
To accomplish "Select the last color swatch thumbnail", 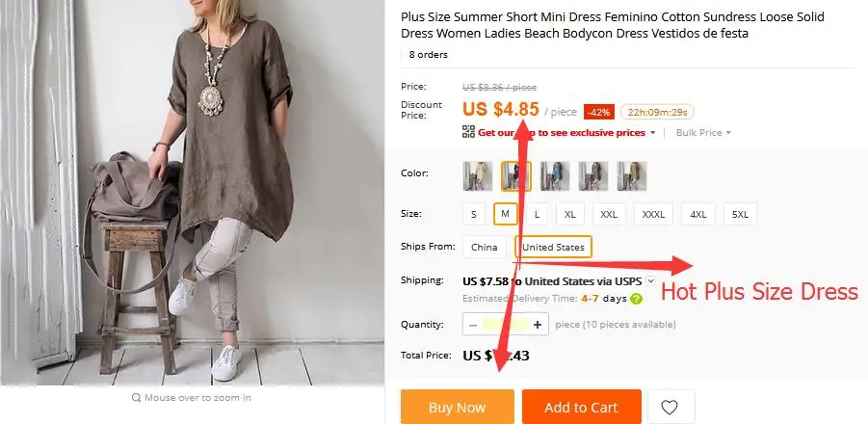I will 632,176.
